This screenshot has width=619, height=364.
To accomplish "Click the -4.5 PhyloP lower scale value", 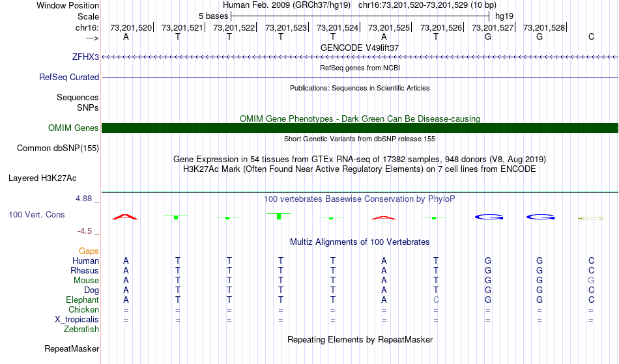I will pos(85,231).
